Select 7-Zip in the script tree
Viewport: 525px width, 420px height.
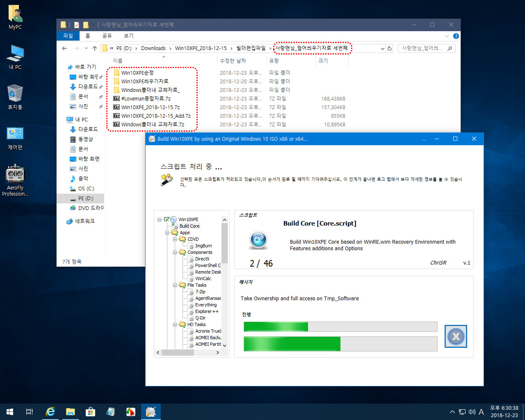pyautogui.click(x=200, y=292)
